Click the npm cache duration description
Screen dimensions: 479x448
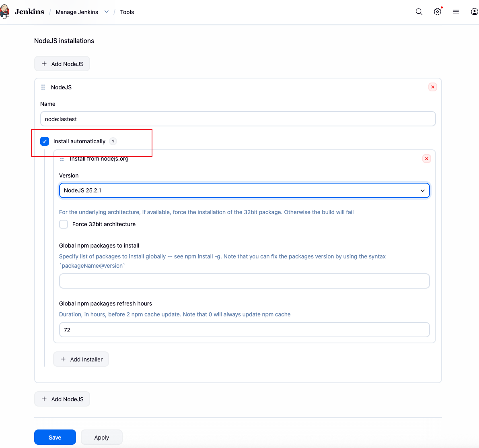175,314
